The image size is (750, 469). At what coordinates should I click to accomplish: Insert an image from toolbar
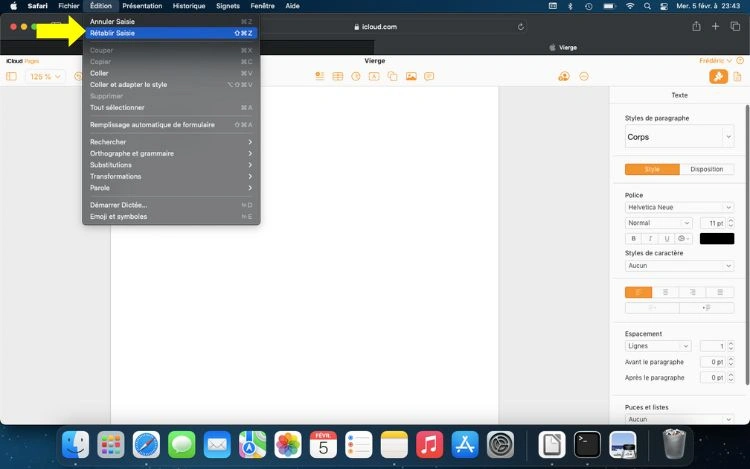(411, 76)
